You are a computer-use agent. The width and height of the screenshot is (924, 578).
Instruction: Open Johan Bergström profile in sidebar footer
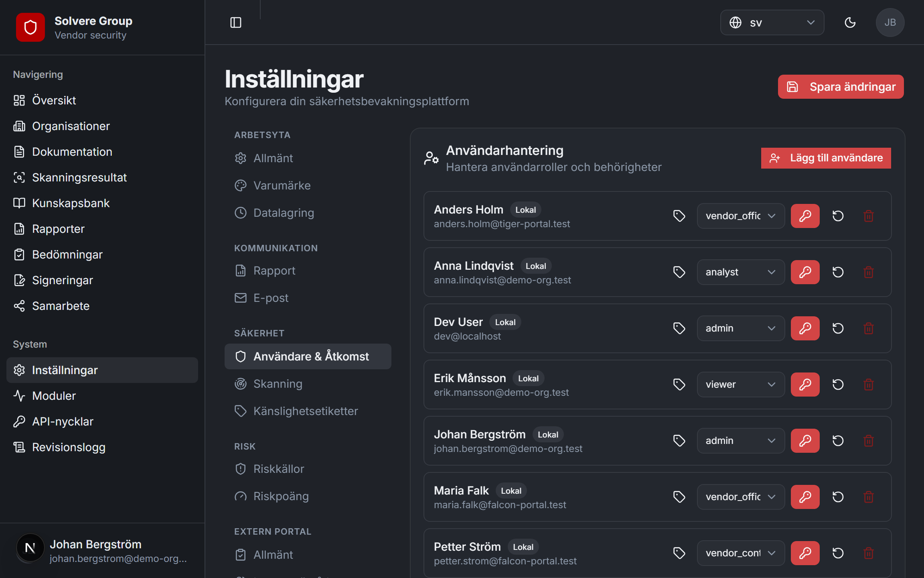coord(102,551)
